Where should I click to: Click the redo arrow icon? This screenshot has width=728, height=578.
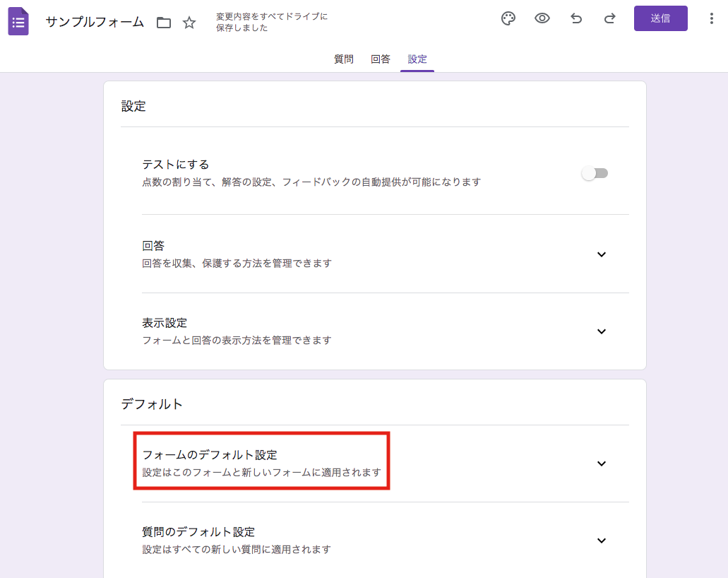point(610,19)
